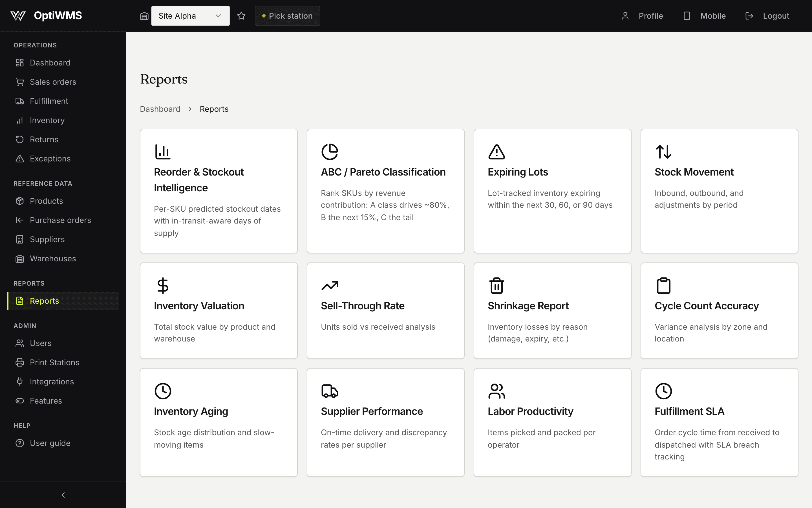Image resolution: width=812 pixels, height=508 pixels.
Task: Mark site as favorite with star icon
Action: 241,16
